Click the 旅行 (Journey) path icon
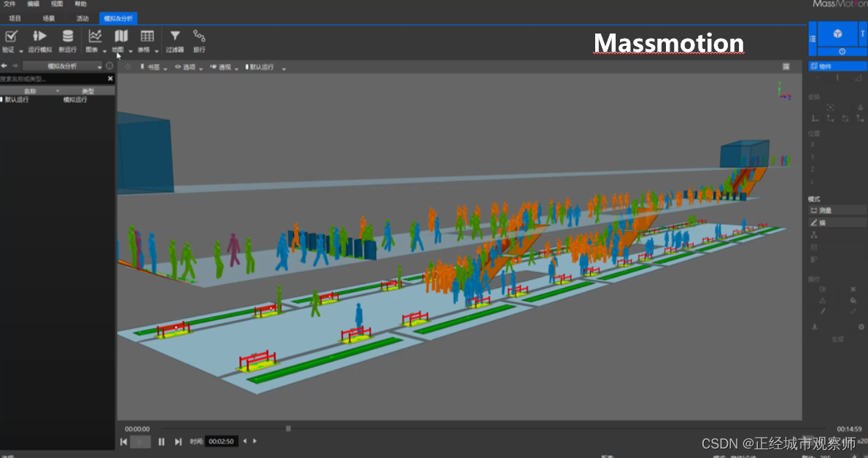This screenshot has width=868, height=458. pos(199,36)
